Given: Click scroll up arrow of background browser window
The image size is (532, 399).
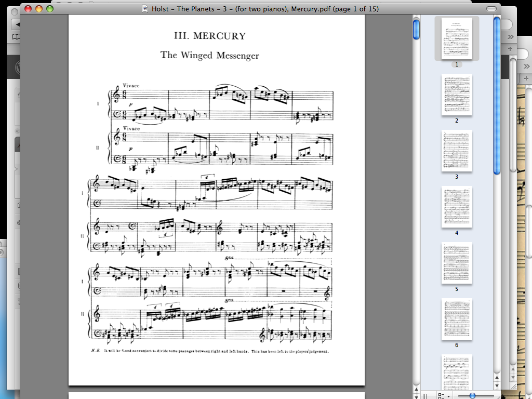Looking at the screenshot, I should click(x=513, y=369).
